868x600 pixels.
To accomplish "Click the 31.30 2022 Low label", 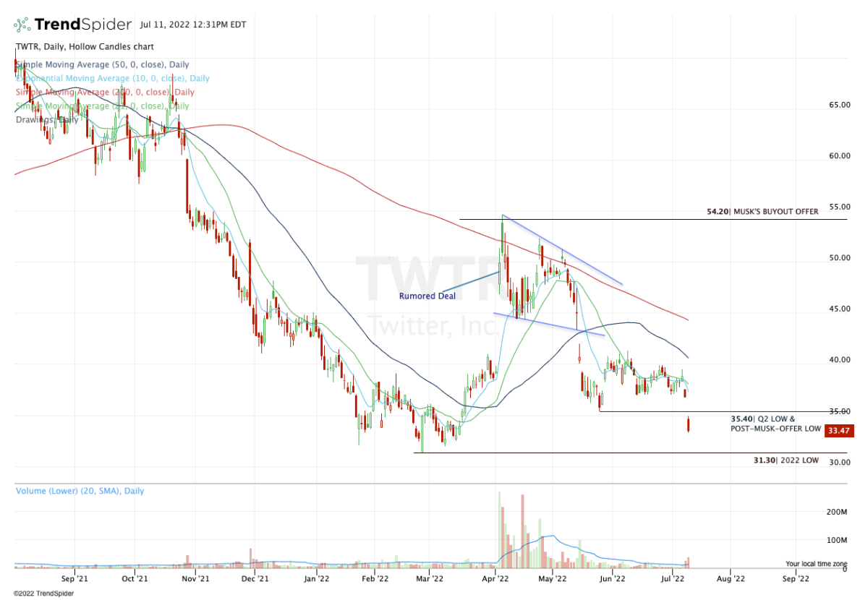I will (786, 460).
